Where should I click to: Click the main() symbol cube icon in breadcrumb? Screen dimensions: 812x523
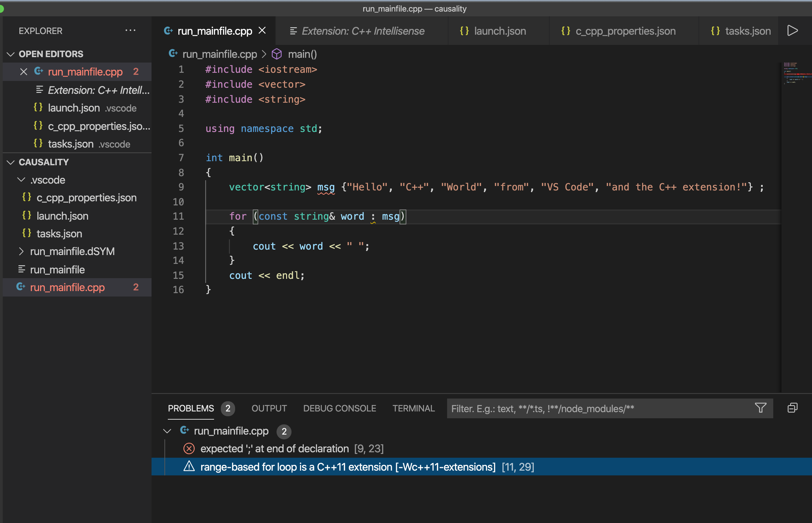[277, 54]
